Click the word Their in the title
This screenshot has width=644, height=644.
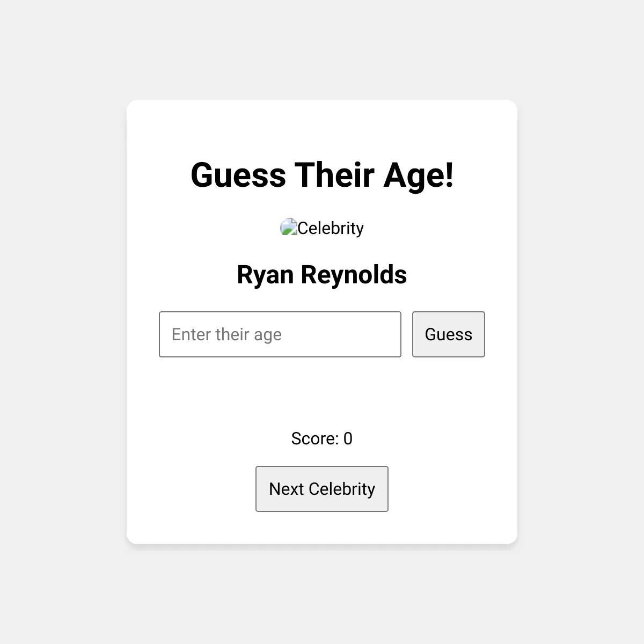tap(334, 175)
